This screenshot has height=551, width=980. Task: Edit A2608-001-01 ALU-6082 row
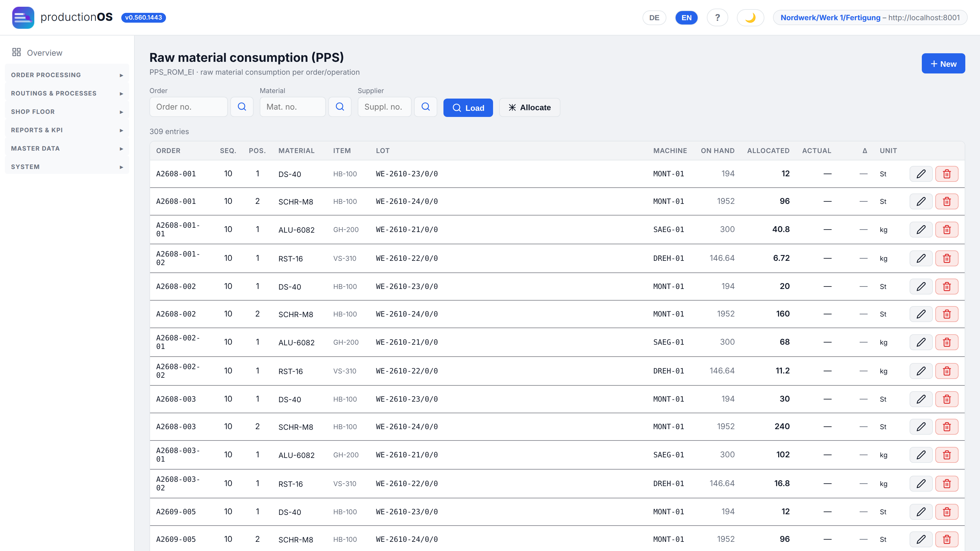pyautogui.click(x=921, y=230)
